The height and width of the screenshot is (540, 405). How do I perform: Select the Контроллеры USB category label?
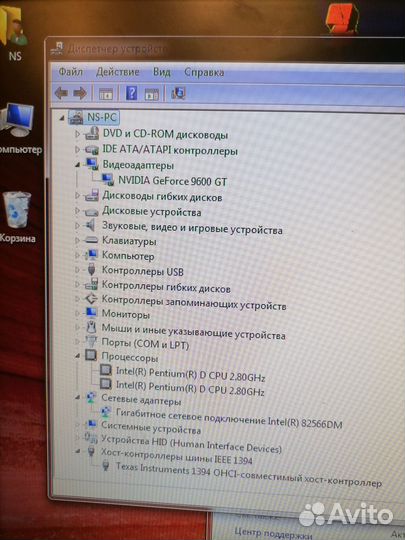[143, 271]
